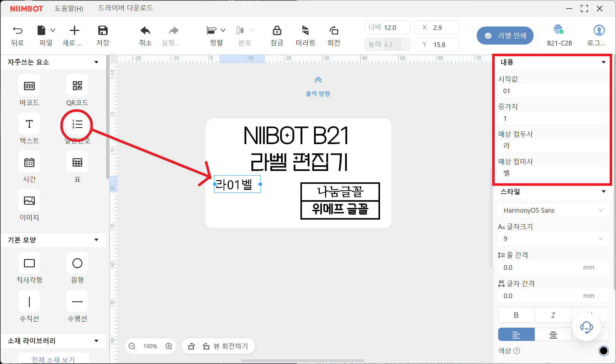Collapse the 소재 라이브러리 section
616x364 pixels.
point(96,341)
